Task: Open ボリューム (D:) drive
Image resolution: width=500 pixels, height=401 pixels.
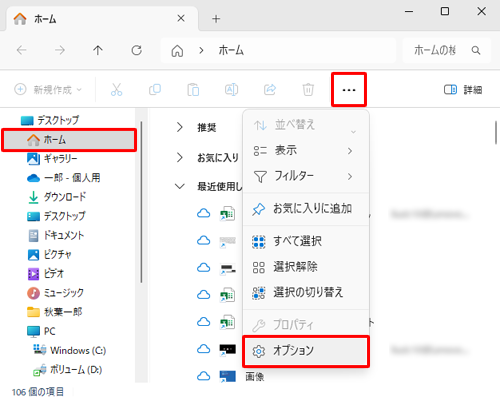Action: tap(69, 370)
